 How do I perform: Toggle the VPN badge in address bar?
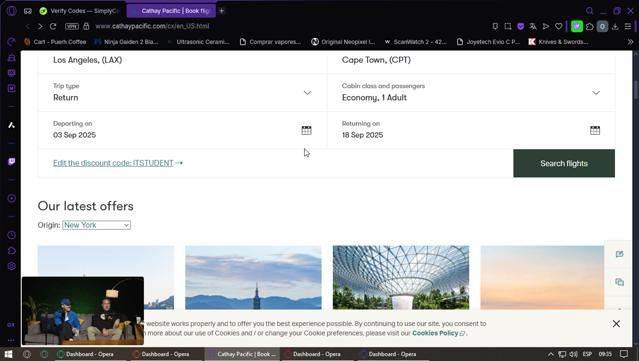72,26
